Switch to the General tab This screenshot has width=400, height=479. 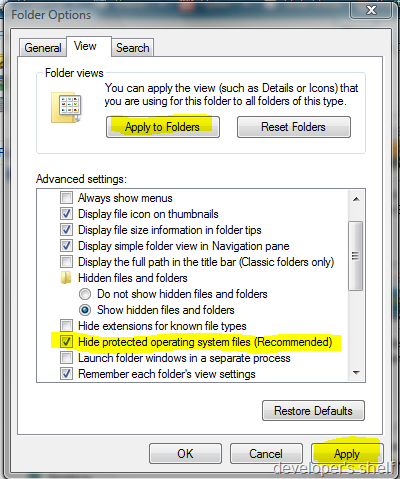pos(43,48)
